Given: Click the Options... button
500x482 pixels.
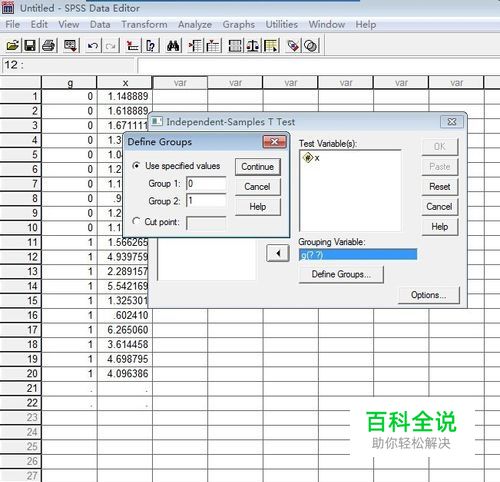Looking at the screenshot, I should click(428, 295).
